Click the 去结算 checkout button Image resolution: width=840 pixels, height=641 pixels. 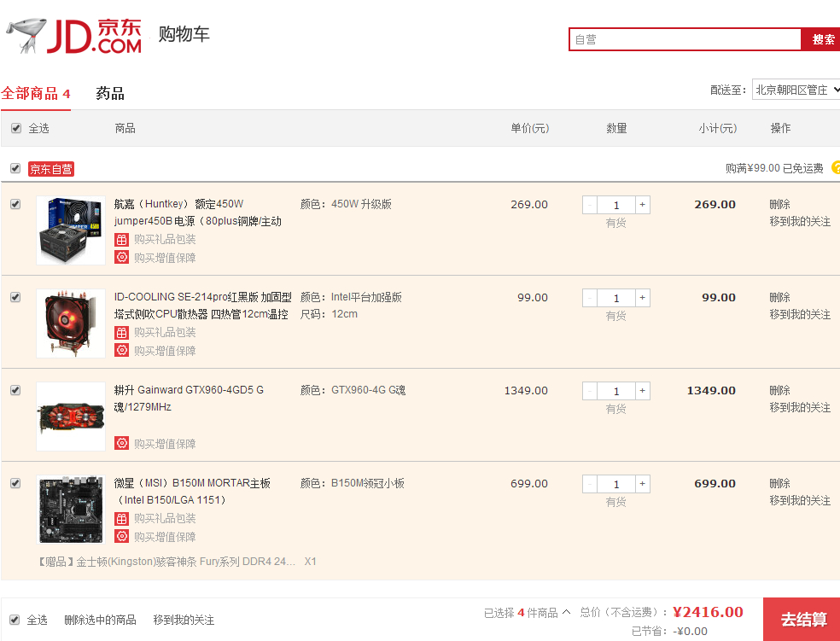point(802,619)
